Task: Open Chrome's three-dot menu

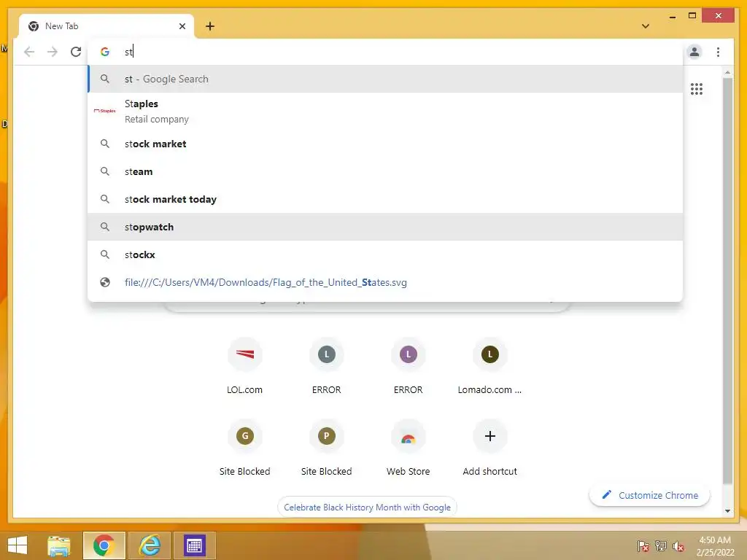Action: pyautogui.click(x=718, y=52)
